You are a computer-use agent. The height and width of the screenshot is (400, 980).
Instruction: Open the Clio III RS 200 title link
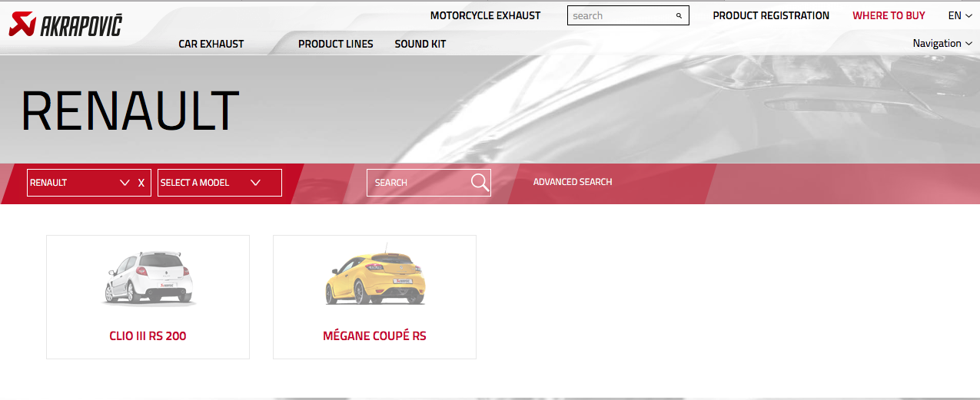[148, 336]
